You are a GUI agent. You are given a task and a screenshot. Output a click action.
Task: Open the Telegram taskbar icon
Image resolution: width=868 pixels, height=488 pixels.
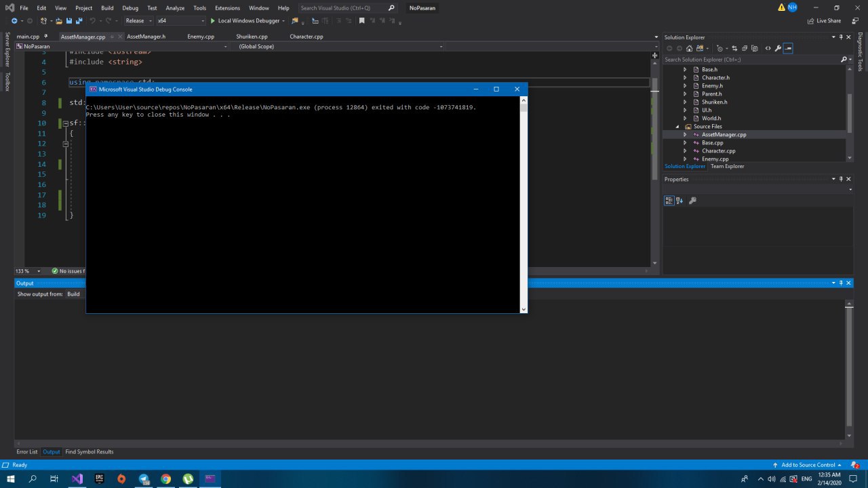coord(144,479)
